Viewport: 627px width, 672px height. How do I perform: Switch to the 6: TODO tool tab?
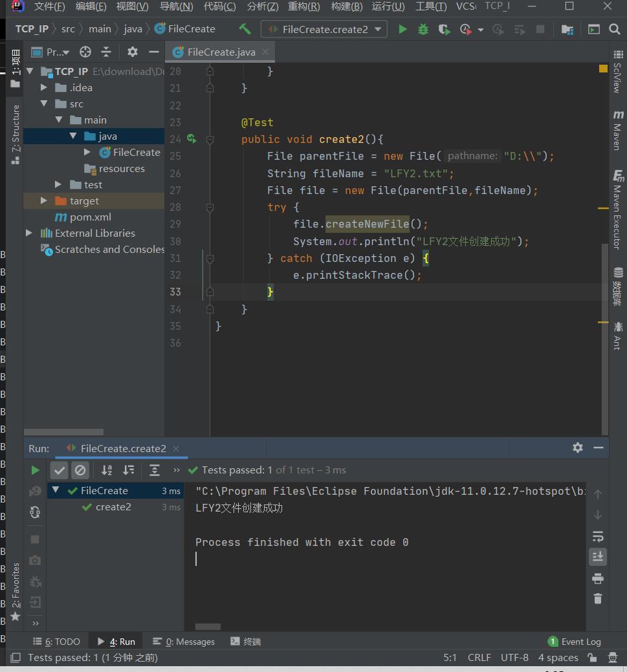[57, 642]
